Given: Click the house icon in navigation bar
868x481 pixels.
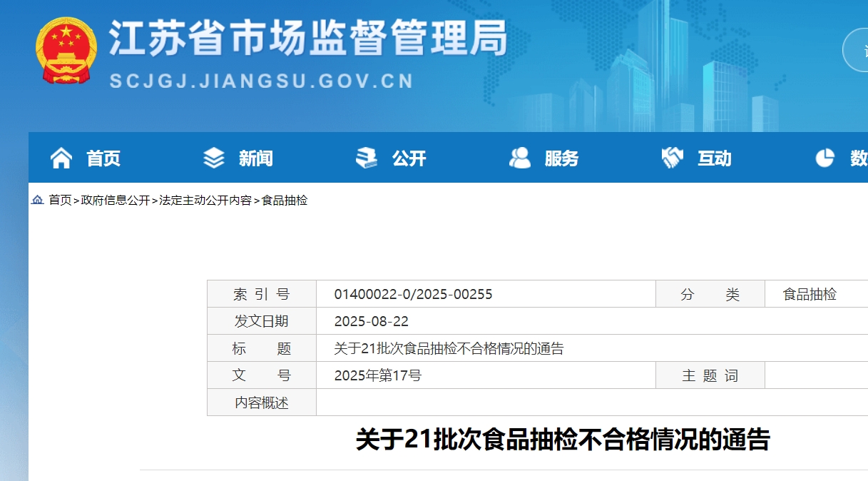Looking at the screenshot, I should click(61, 158).
